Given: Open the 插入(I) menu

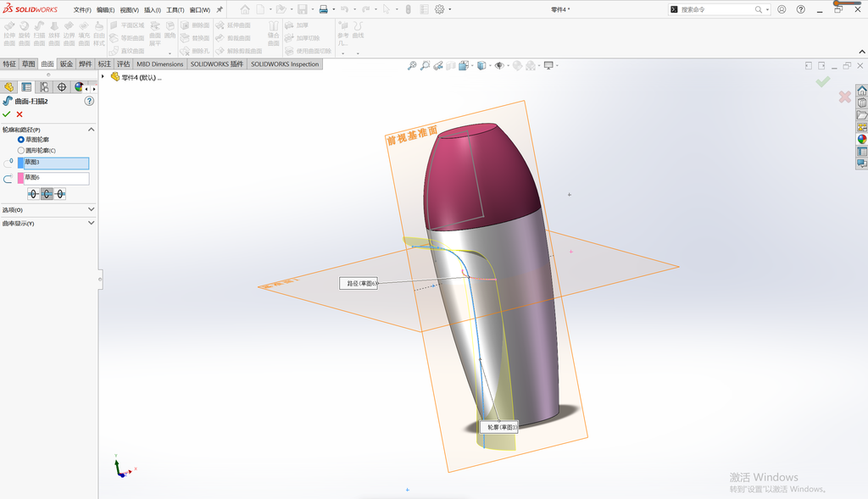Looking at the screenshot, I should point(153,10).
